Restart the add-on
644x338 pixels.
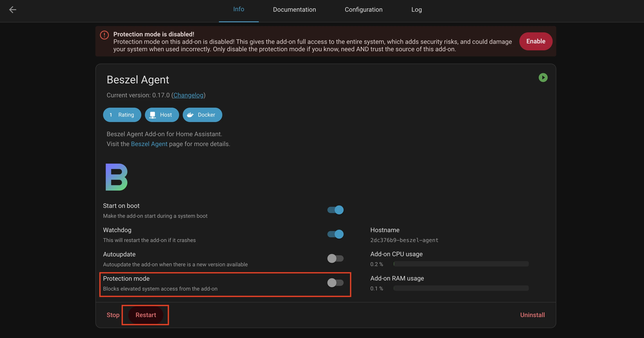pos(146,315)
